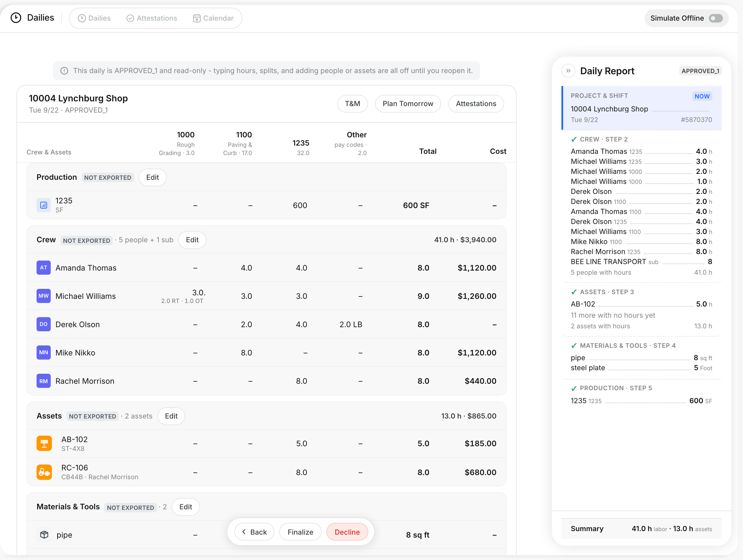743x560 pixels.
Task: Click the APPROVED_1 badge in Daily Report
Action: coord(700,71)
